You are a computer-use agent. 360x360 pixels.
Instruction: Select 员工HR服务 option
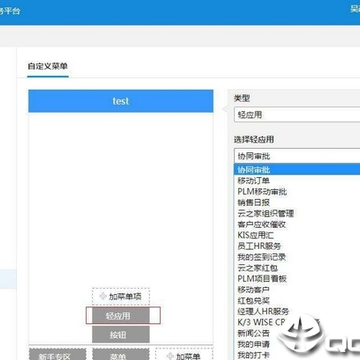(259, 246)
